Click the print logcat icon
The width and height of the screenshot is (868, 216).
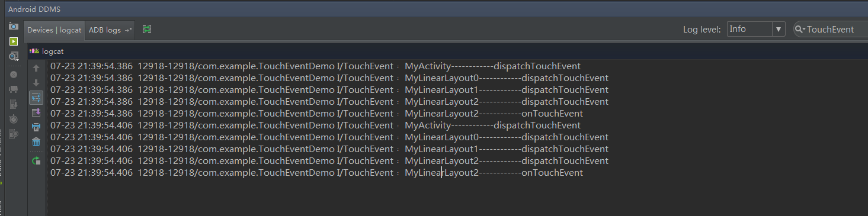(x=36, y=127)
